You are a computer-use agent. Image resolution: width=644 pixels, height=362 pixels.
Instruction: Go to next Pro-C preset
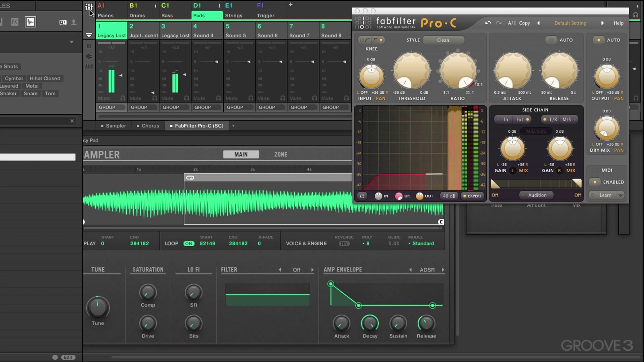[x=603, y=23]
